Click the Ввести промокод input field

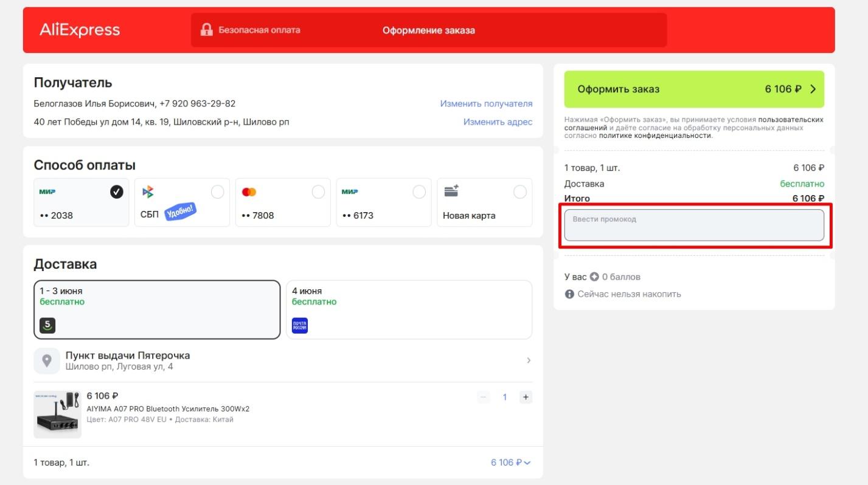[x=694, y=225]
